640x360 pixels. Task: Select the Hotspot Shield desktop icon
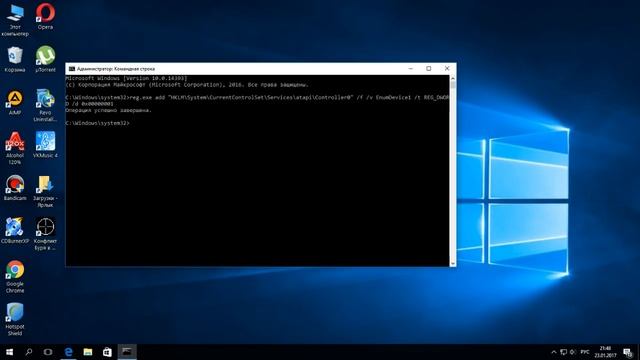pos(15,320)
